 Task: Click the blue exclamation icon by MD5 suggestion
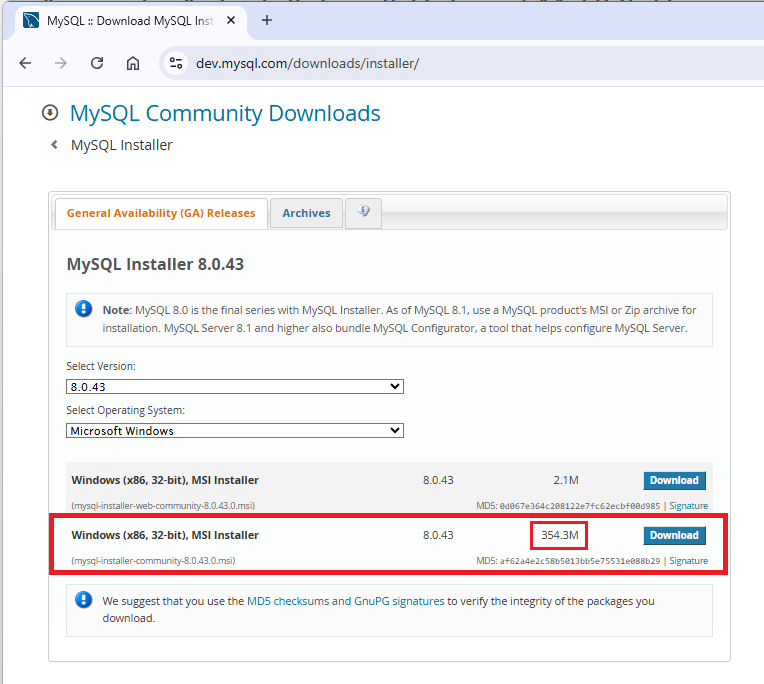[x=84, y=600]
